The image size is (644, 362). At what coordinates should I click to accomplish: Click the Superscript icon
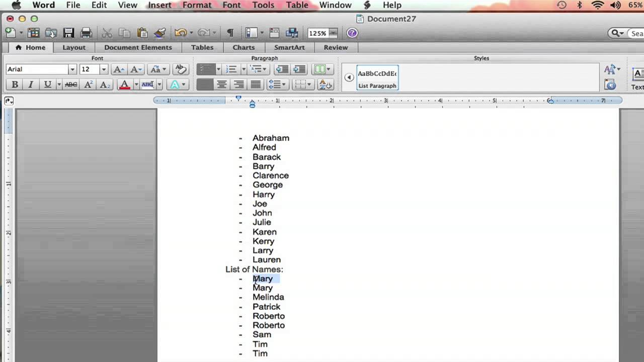[88, 84]
